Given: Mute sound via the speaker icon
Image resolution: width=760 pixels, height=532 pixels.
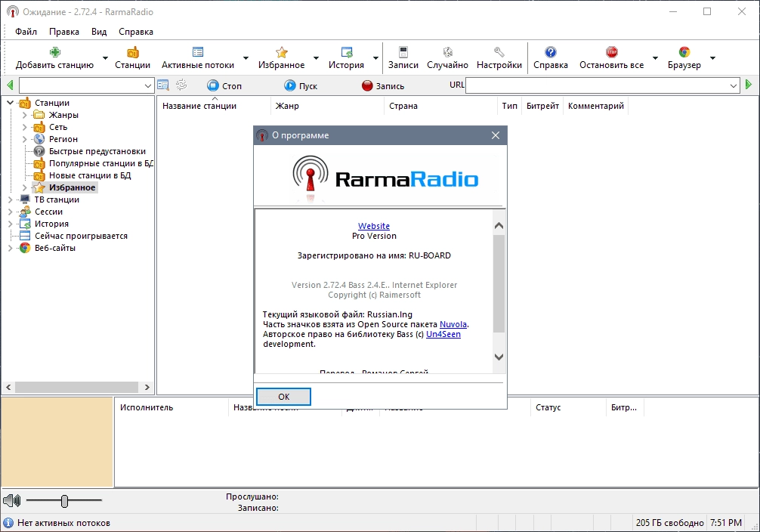Looking at the screenshot, I should [11, 500].
